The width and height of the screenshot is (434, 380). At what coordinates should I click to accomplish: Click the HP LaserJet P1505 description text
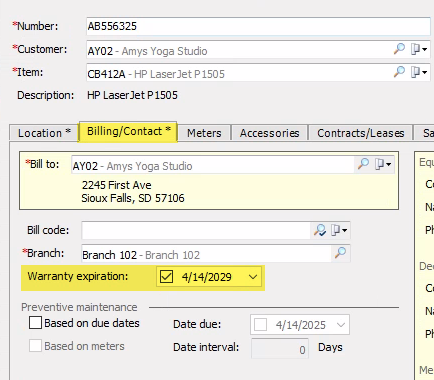click(x=132, y=95)
